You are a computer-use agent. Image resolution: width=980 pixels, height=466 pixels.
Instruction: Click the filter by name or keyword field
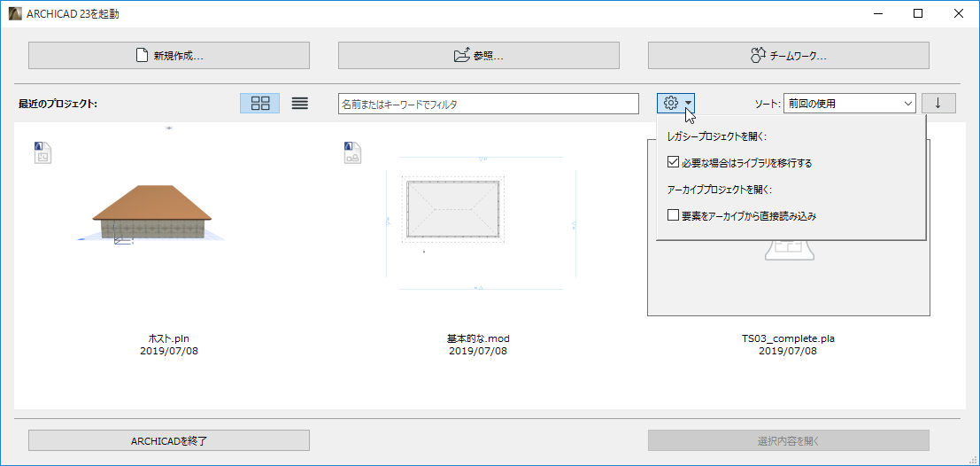488,104
